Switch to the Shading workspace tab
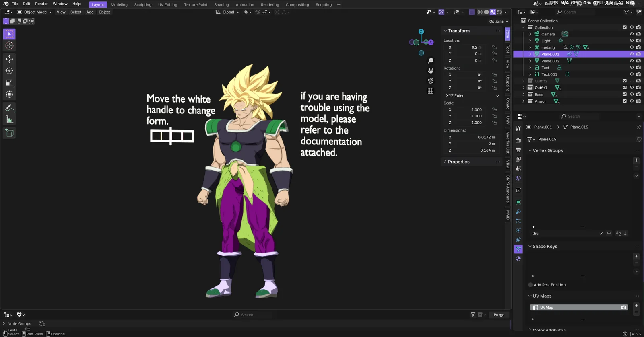 click(x=221, y=5)
